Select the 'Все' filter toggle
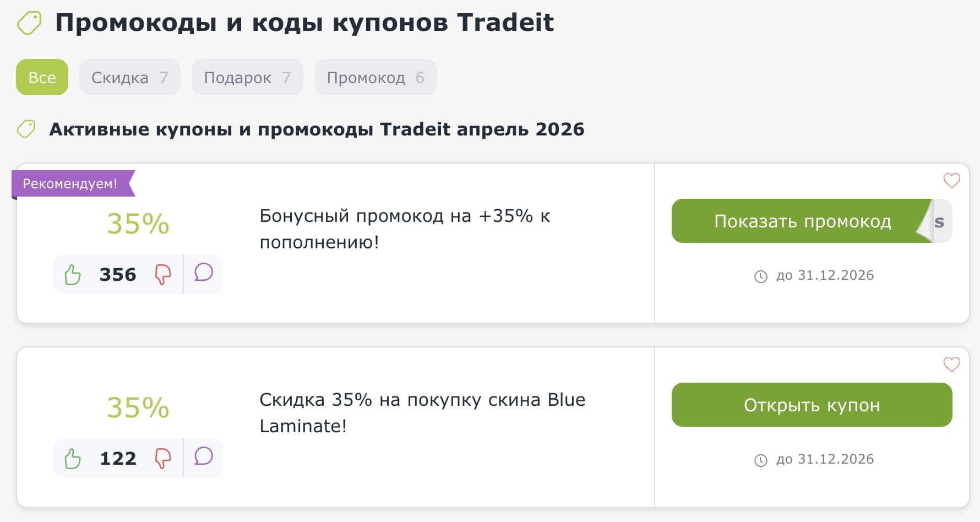 coord(42,77)
